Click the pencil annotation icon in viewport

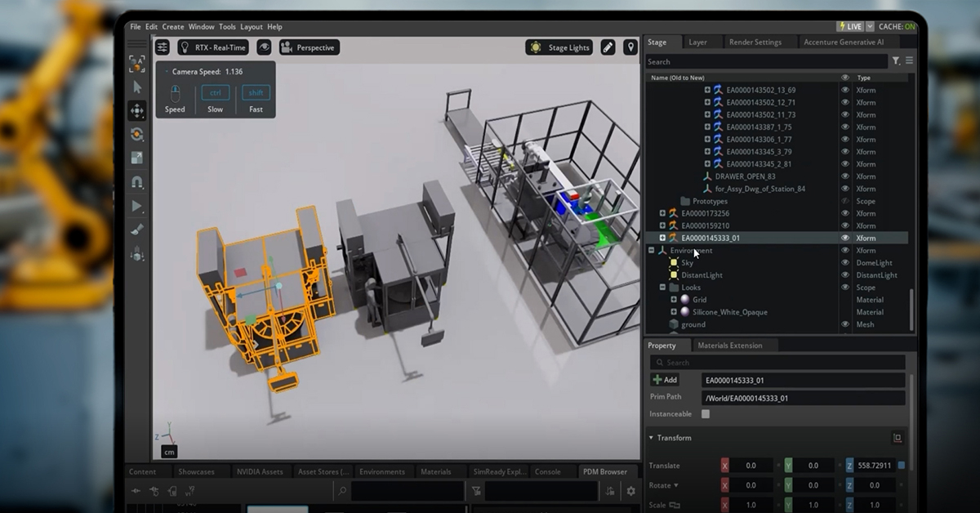click(x=608, y=47)
